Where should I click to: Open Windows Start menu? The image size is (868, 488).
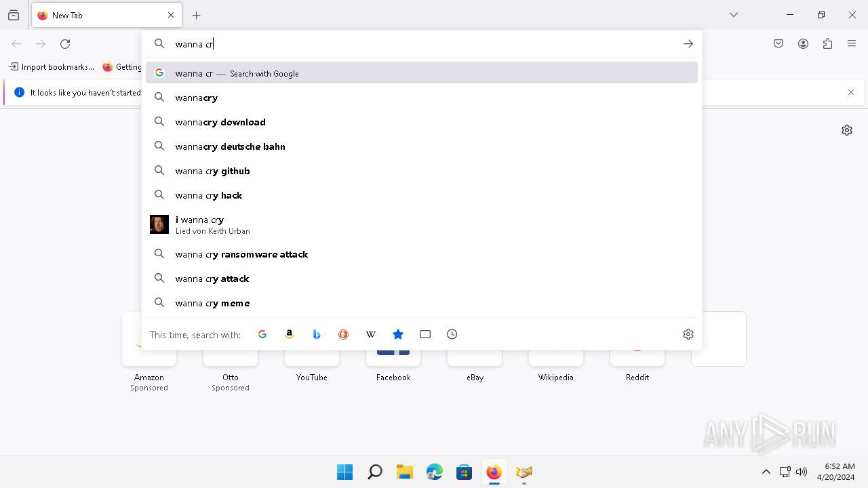[344, 472]
